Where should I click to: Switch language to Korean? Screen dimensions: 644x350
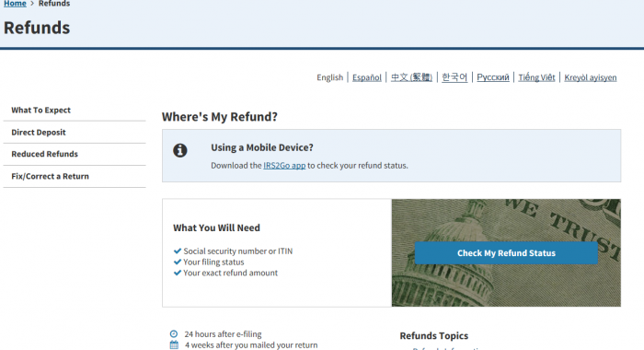pos(454,77)
